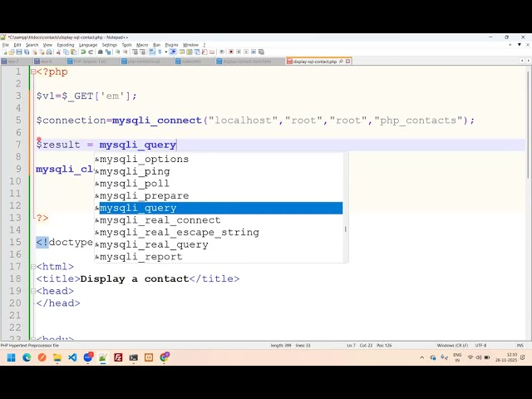Undo the last edit via toolbar
Screen dimensions: 532x399
83,52
